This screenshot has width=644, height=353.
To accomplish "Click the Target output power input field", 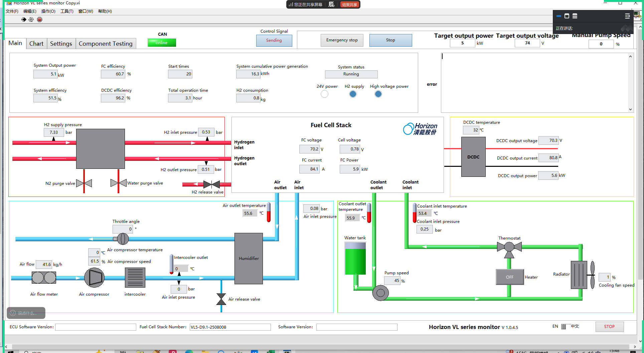I will pyautogui.click(x=462, y=43).
